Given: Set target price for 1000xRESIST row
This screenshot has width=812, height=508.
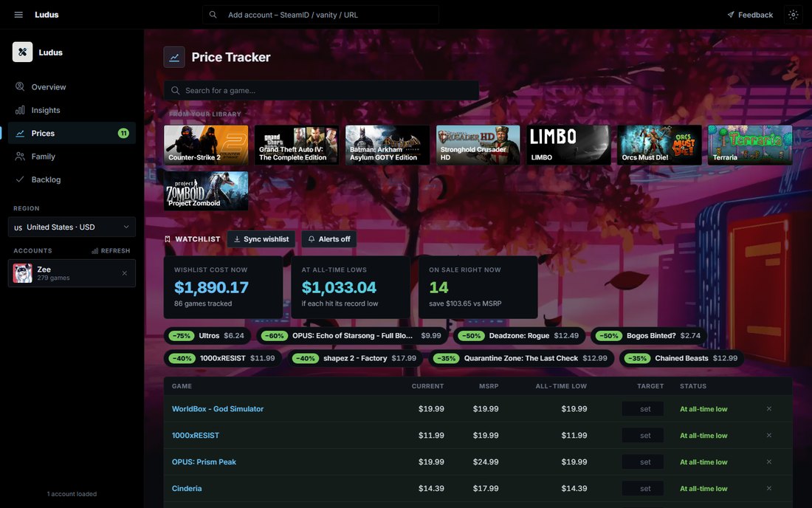Looking at the screenshot, I should (x=643, y=435).
